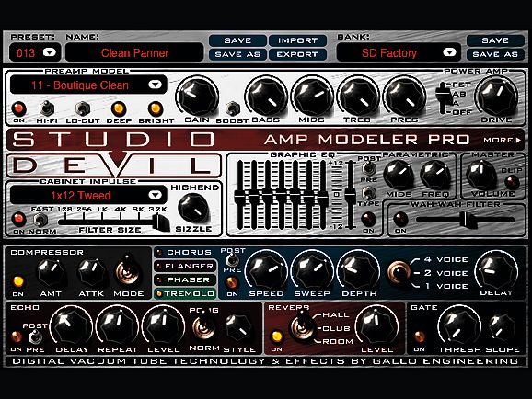The image size is (532, 399).
Task: Select the TREMOLO effect
Action: tap(185, 293)
